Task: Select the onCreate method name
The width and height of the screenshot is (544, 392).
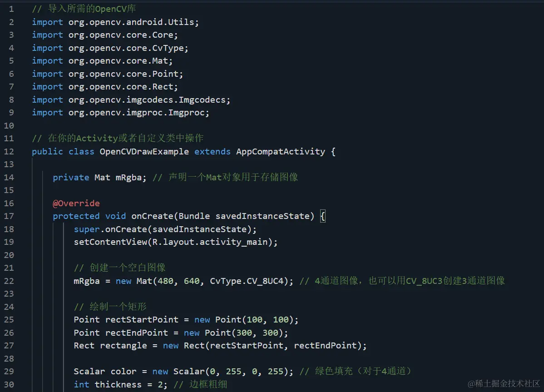Action: coord(152,216)
